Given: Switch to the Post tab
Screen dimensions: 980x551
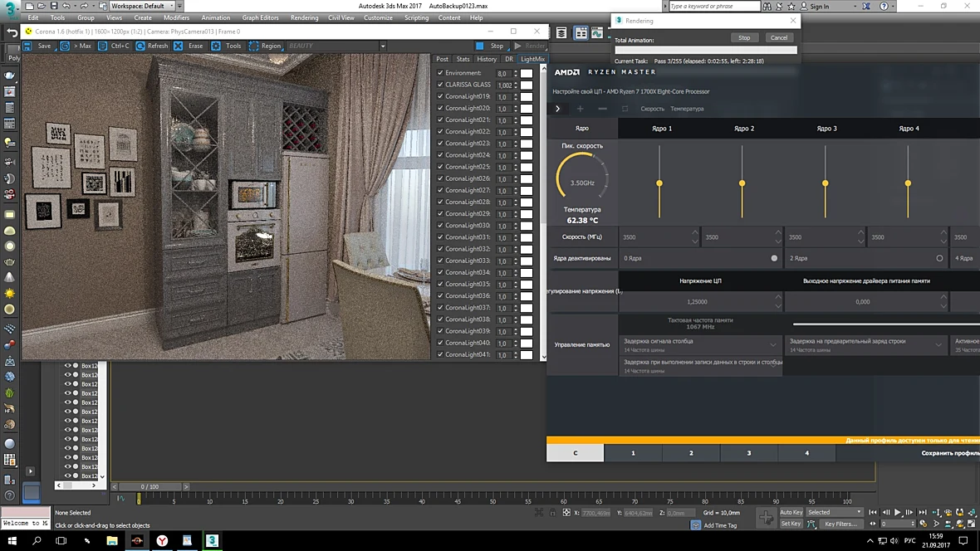Looking at the screenshot, I should [442, 60].
